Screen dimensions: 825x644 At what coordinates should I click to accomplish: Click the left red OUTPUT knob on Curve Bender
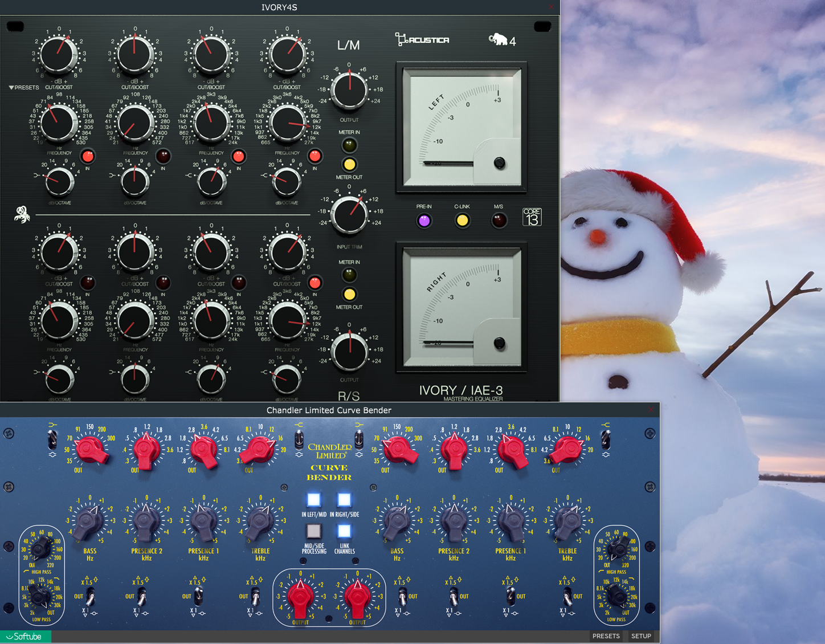click(300, 598)
